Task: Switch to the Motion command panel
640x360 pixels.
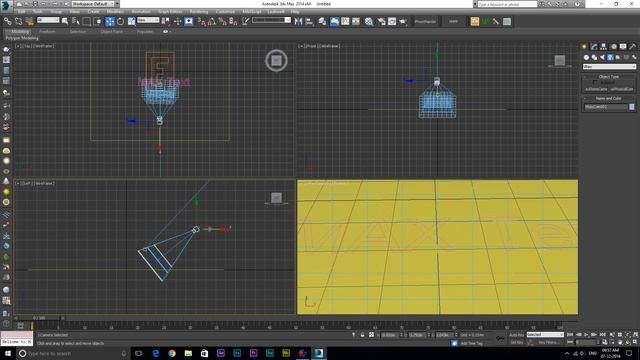Action: tap(613, 47)
